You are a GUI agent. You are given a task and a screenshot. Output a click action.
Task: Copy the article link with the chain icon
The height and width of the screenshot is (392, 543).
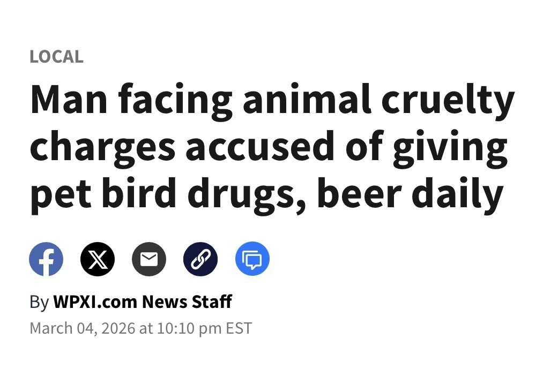200,259
